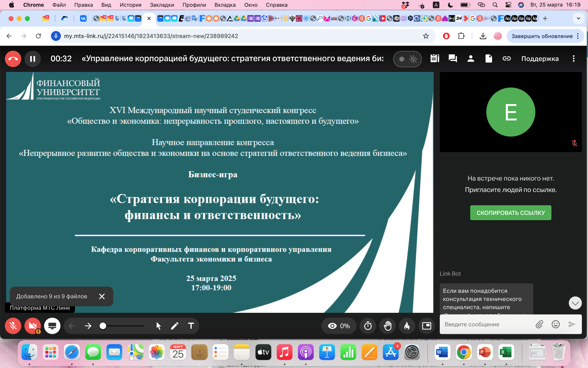This screenshot has height=368, width=588.
Task: Open the meeting more options menu
Action: 574,59
